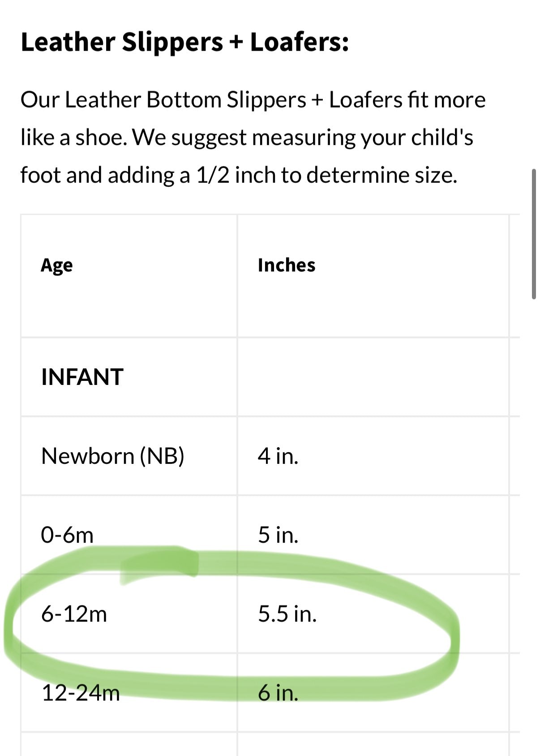Select the circled "6-12m" age cell
Image resolution: width=540 pixels, height=756 pixels.
(x=74, y=613)
